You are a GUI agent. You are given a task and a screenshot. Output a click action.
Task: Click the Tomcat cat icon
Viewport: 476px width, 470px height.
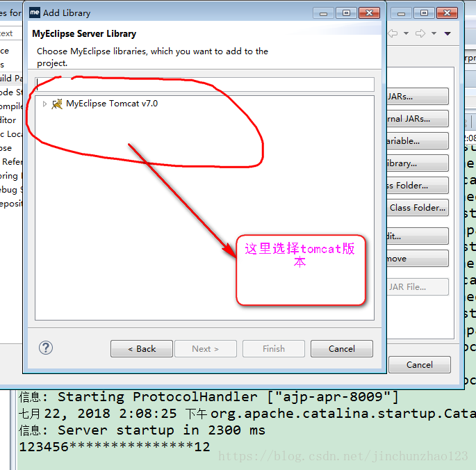(x=57, y=104)
